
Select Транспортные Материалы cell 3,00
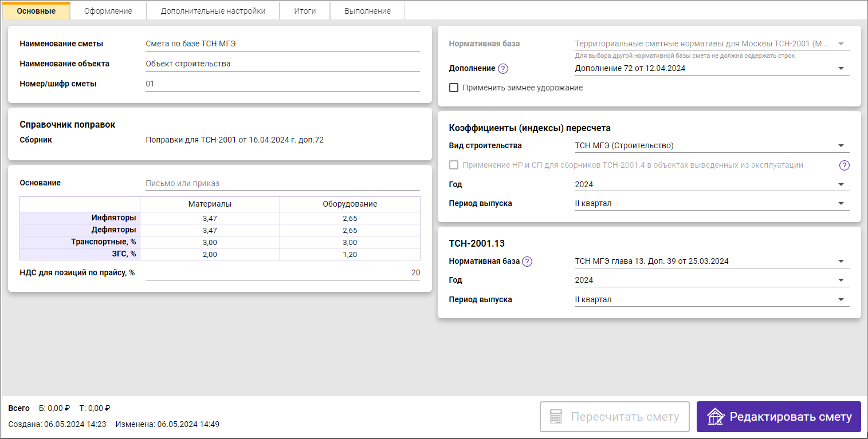tap(210, 242)
